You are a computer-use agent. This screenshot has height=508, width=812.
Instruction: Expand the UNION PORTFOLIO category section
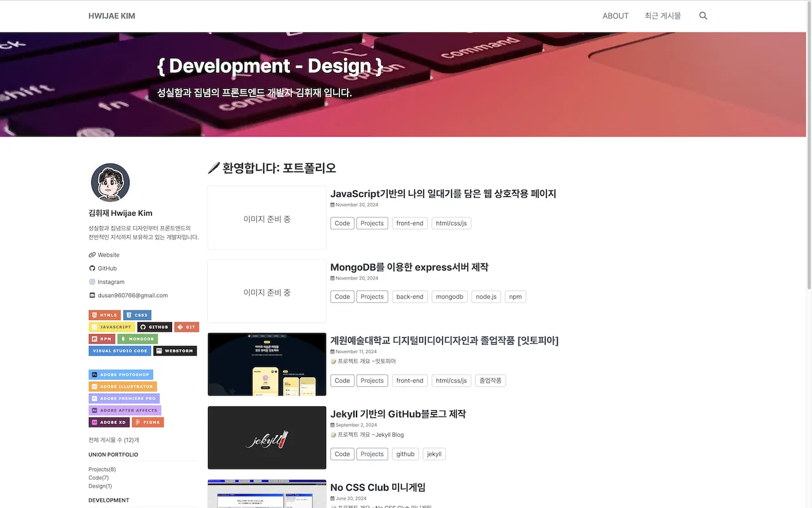point(113,454)
